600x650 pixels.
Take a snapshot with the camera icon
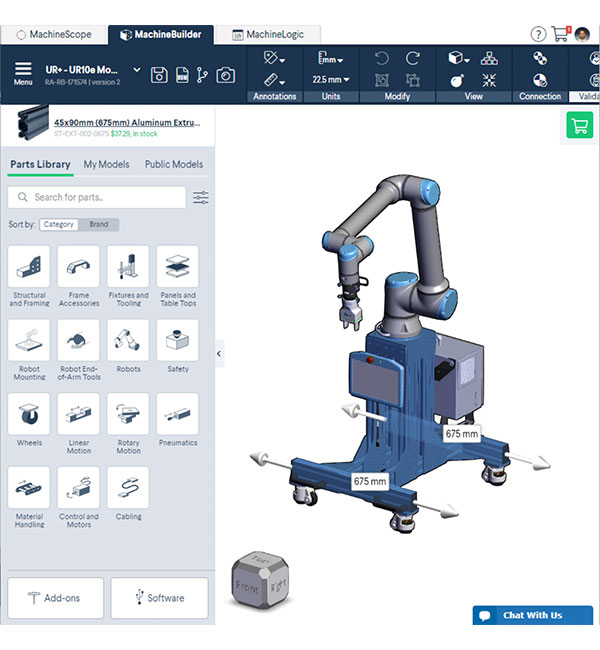[226, 75]
